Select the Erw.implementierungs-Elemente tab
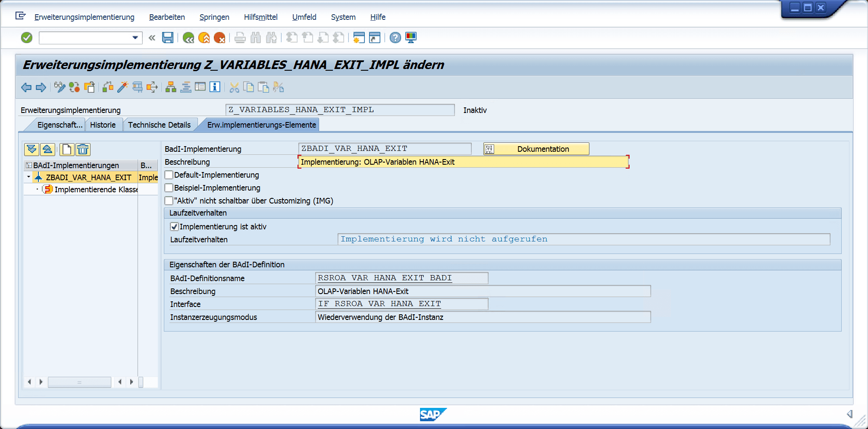This screenshot has height=429, width=868. (261, 125)
